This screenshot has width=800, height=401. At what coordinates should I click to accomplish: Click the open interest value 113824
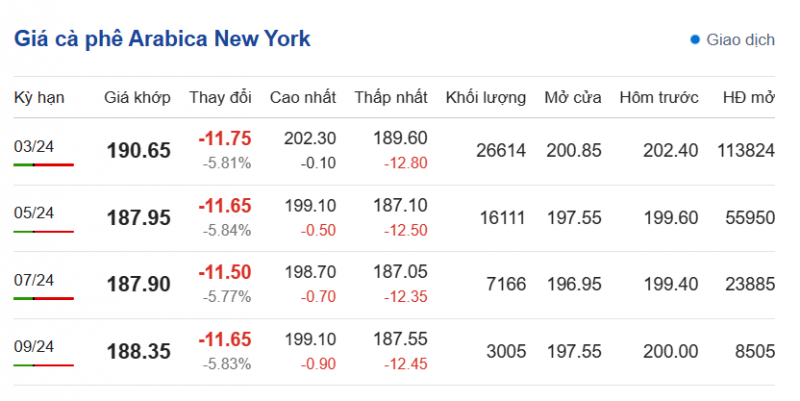746,150
